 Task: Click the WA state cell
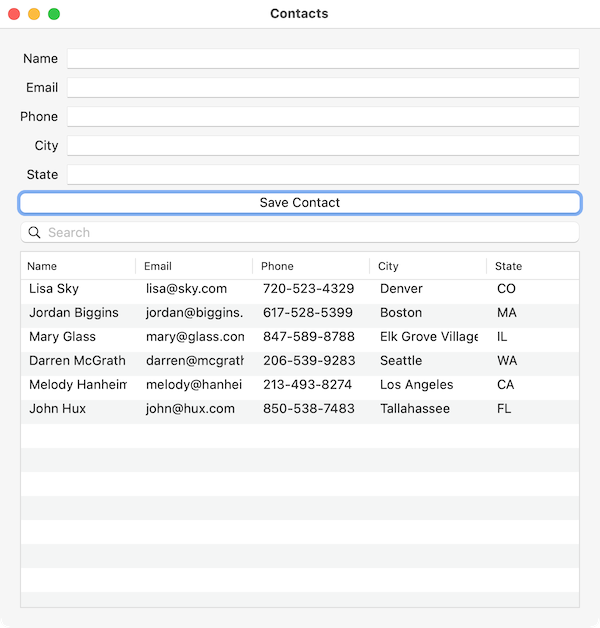507,361
